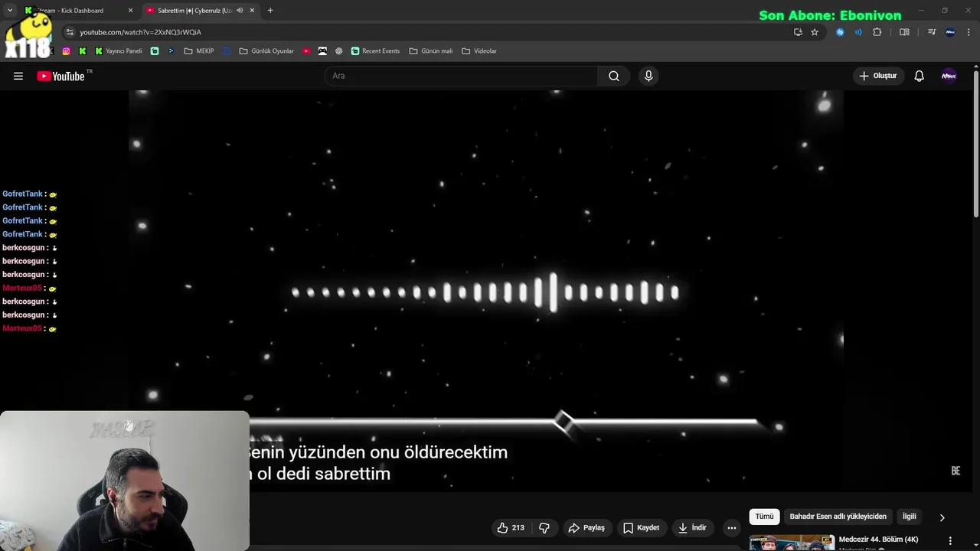Mute the YouTube tab audio indicator
The image size is (980, 551).
coord(240,11)
